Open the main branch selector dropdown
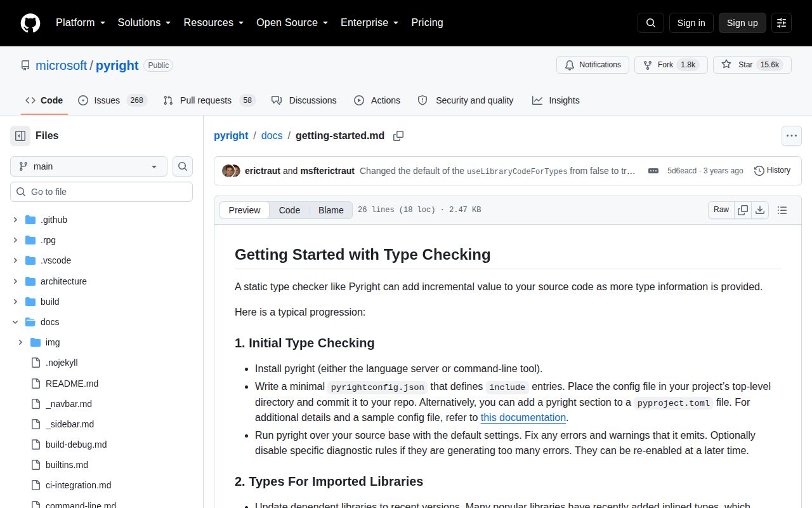 click(89, 166)
